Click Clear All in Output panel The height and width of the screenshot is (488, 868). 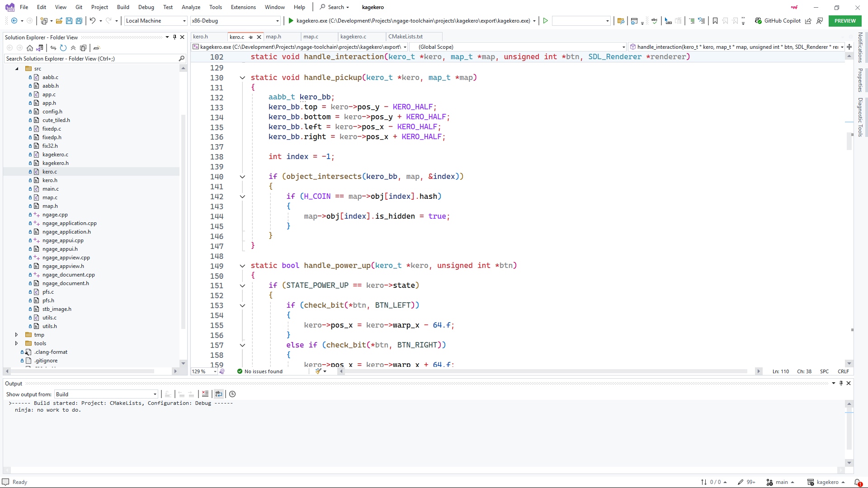[x=205, y=394]
